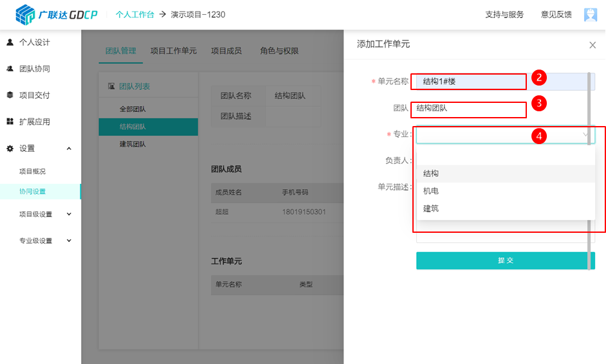
Task: Switch to the 角色与权限 tab
Action: pos(279,51)
